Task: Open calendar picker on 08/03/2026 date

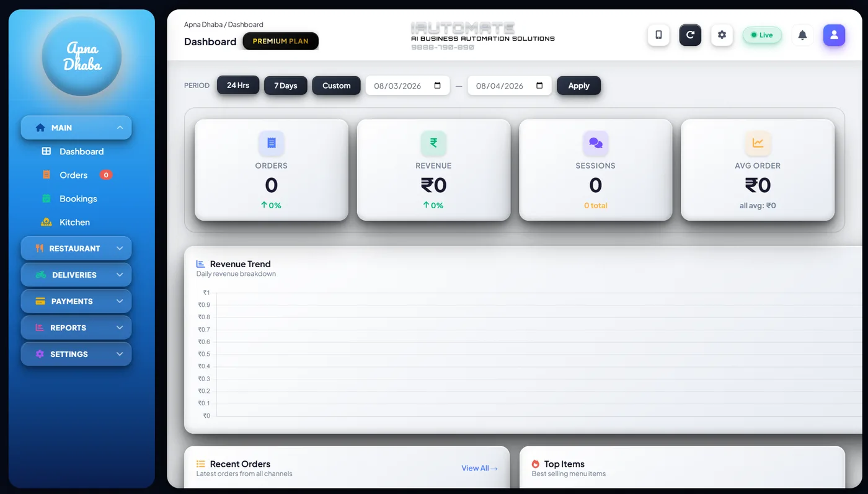Action: pos(438,86)
